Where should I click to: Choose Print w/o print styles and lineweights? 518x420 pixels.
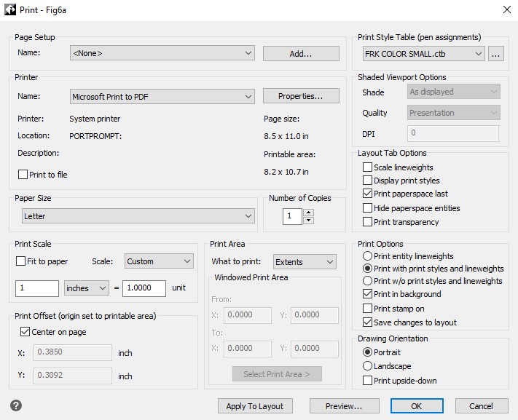pyautogui.click(x=367, y=281)
